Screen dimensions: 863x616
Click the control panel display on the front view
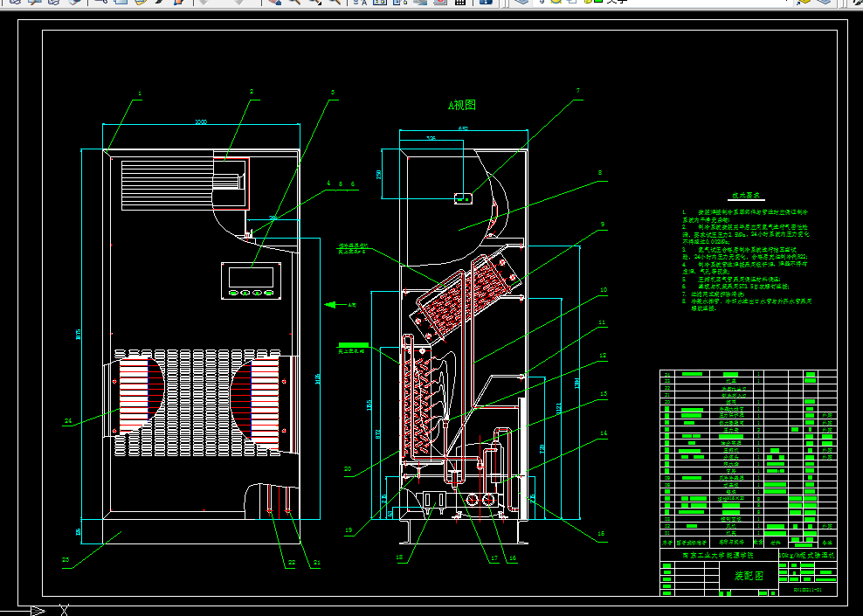(x=251, y=277)
